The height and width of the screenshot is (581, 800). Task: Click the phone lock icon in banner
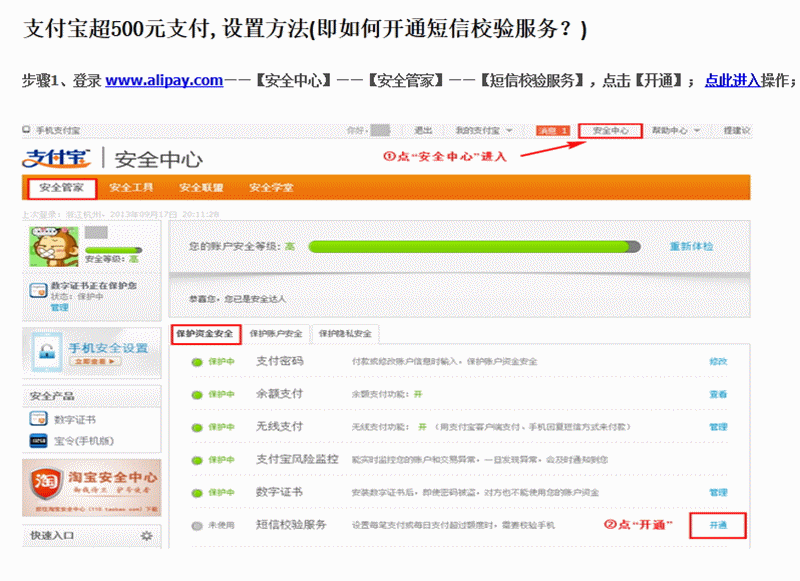tap(47, 352)
